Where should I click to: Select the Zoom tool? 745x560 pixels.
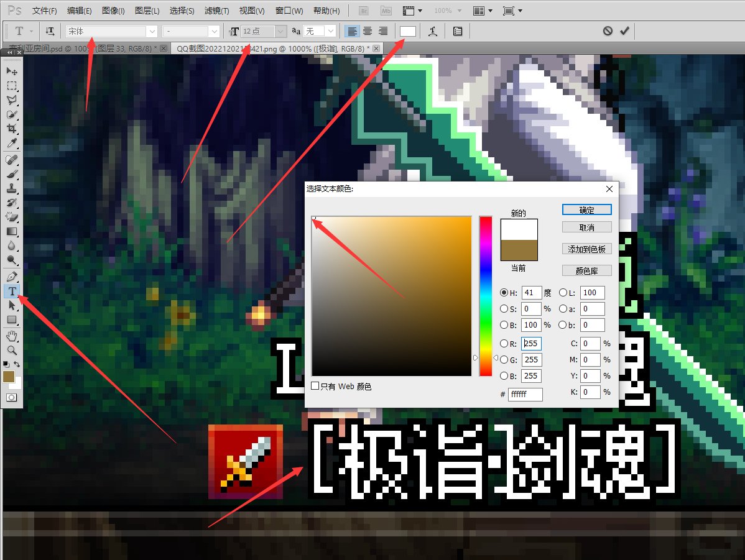tap(12, 351)
